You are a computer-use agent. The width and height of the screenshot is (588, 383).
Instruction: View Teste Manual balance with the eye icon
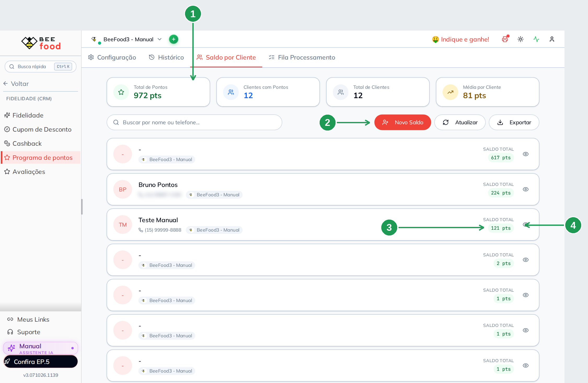[526, 225]
